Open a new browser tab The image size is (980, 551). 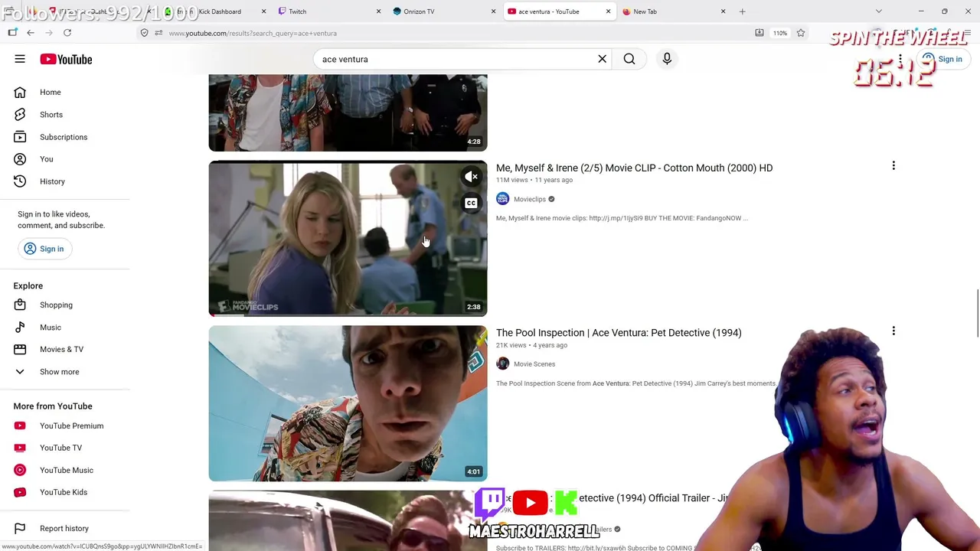(x=742, y=11)
